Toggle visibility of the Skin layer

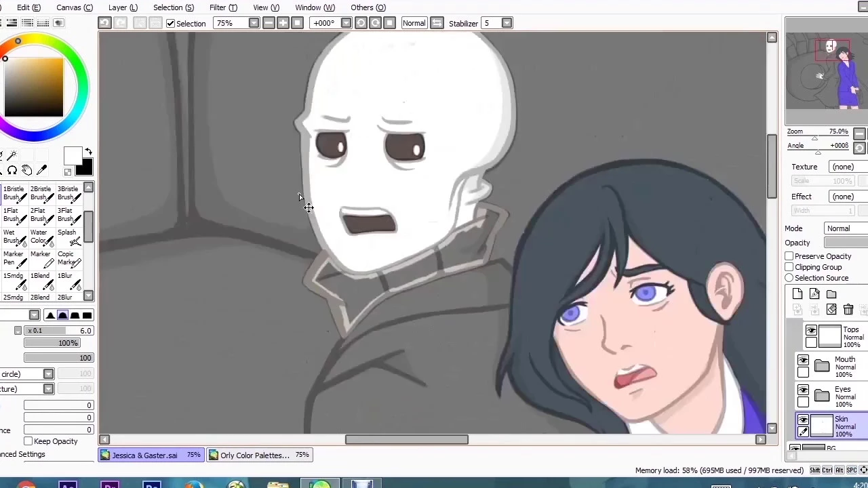pyautogui.click(x=803, y=421)
